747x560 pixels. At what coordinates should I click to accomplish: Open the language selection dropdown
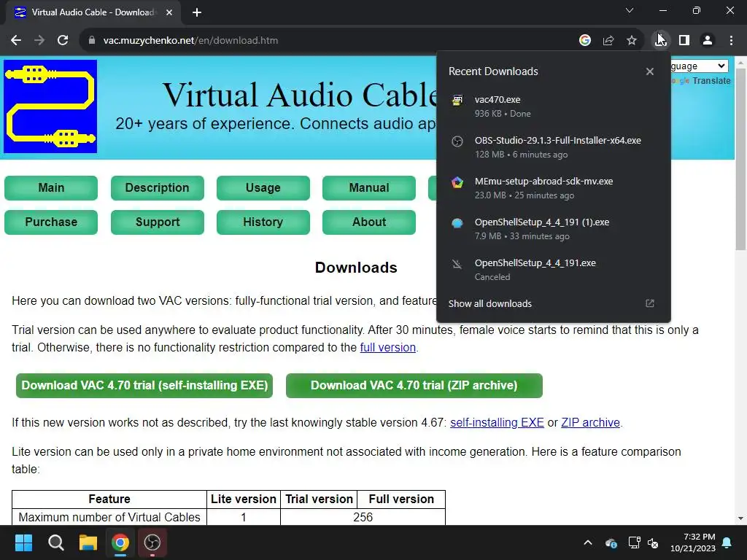coord(699,66)
